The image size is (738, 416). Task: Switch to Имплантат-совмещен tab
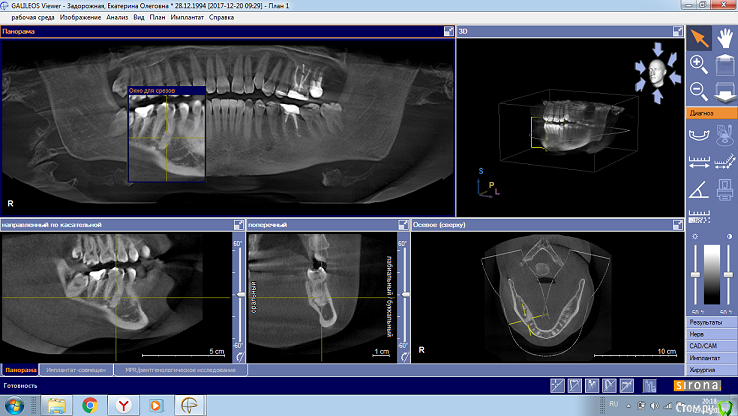(x=75, y=370)
